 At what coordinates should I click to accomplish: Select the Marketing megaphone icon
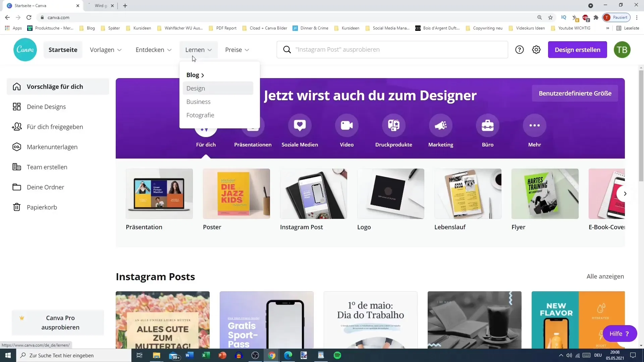pos(441,125)
